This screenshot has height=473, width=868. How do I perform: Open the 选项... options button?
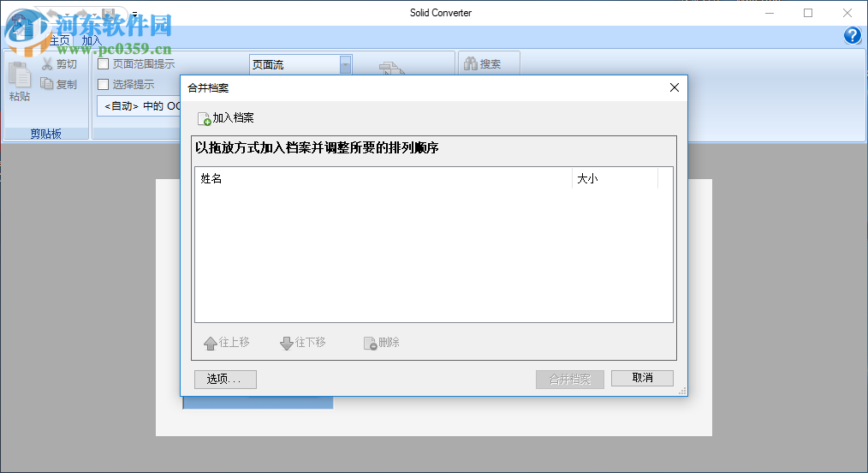[225, 380]
